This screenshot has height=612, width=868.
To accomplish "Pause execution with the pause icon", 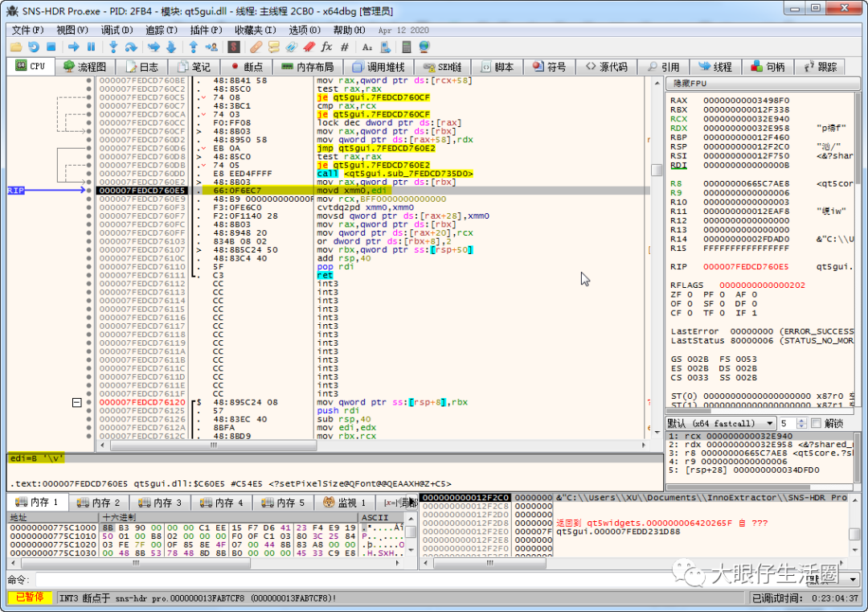I will coord(92,47).
